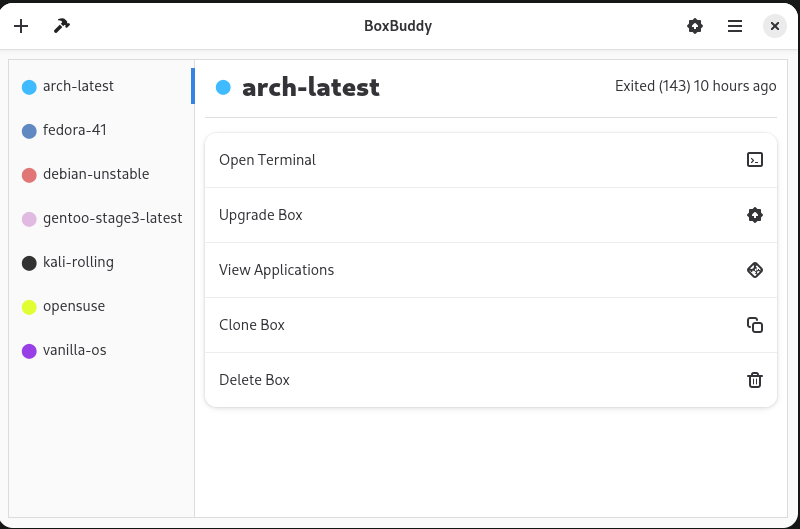Click the plus icon to create a box
Screen dimensions: 800x529
21,26
